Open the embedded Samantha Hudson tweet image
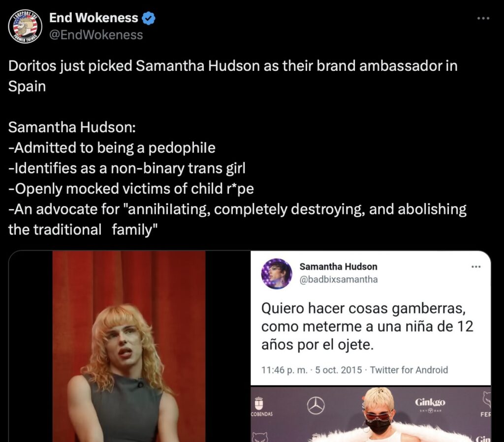The height and width of the screenshot is (442, 504). pos(371,318)
